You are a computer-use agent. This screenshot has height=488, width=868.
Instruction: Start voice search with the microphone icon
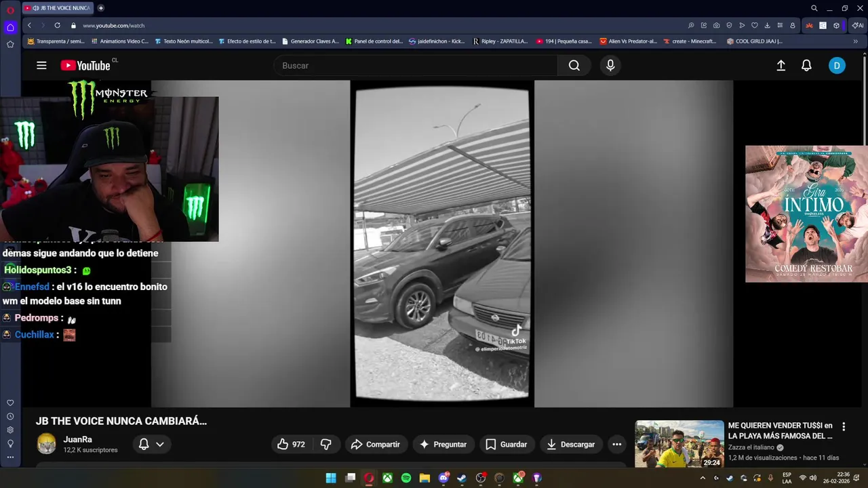tap(610, 66)
